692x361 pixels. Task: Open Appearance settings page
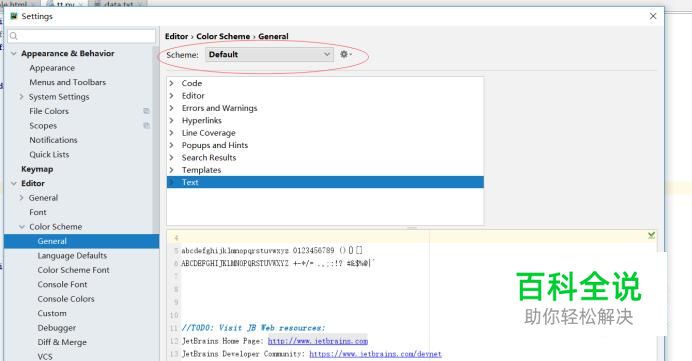tap(52, 68)
